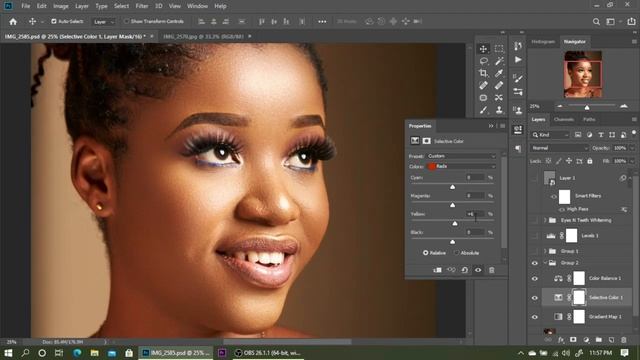The image size is (640, 360).
Task: Select the Clone Stamp tool
Action: coord(499,110)
